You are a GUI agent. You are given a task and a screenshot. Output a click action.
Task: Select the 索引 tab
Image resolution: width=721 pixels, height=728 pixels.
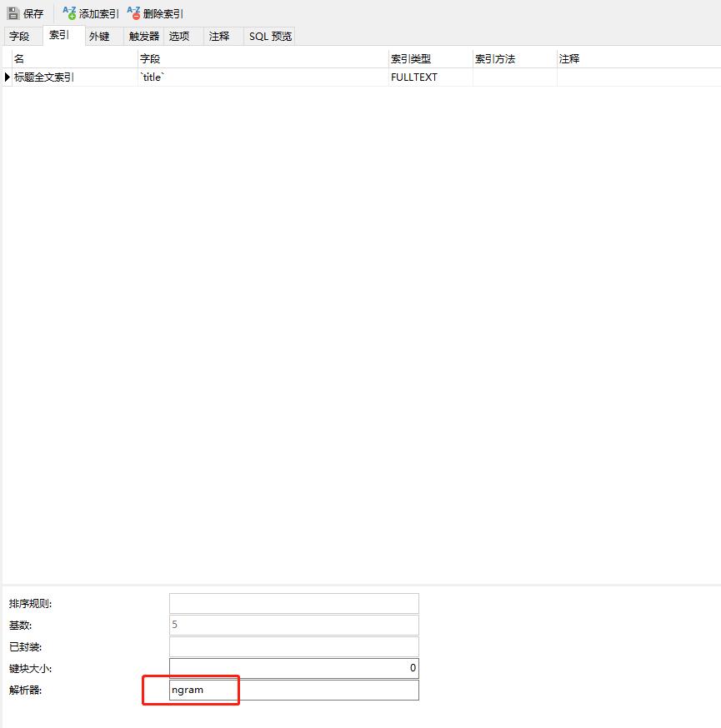pyautogui.click(x=63, y=35)
